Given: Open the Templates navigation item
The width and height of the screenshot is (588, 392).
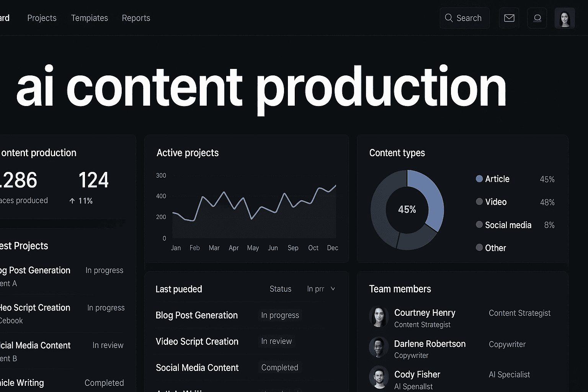Looking at the screenshot, I should [89, 18].
